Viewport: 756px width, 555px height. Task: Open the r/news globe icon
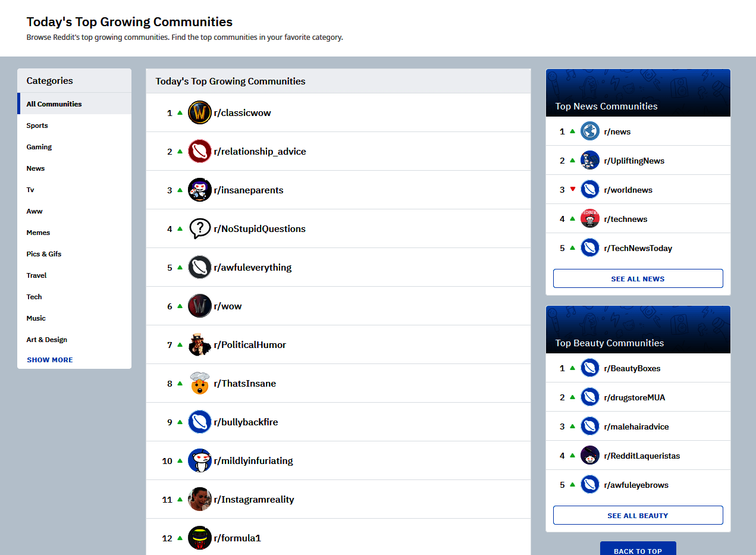[589, 131]
